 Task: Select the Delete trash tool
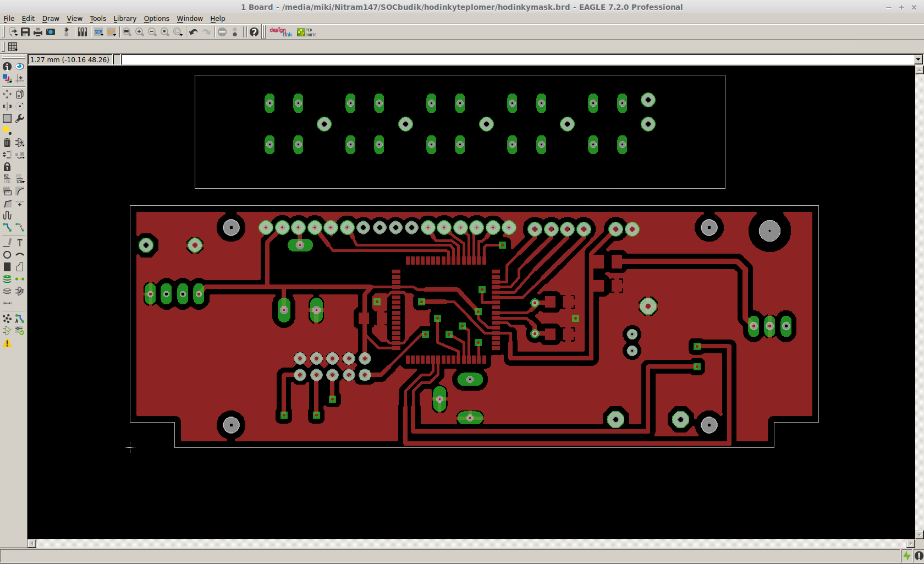7,143
